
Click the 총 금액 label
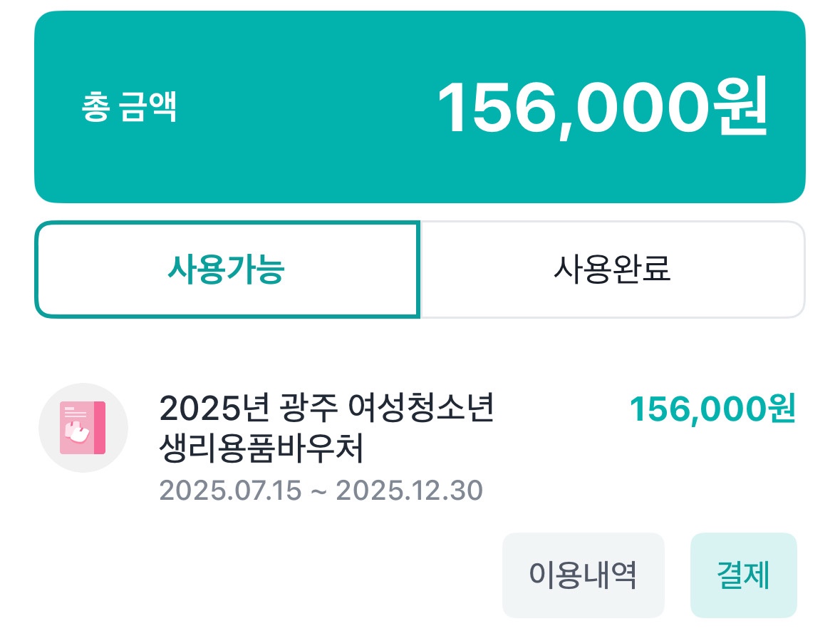coord(129,108)
